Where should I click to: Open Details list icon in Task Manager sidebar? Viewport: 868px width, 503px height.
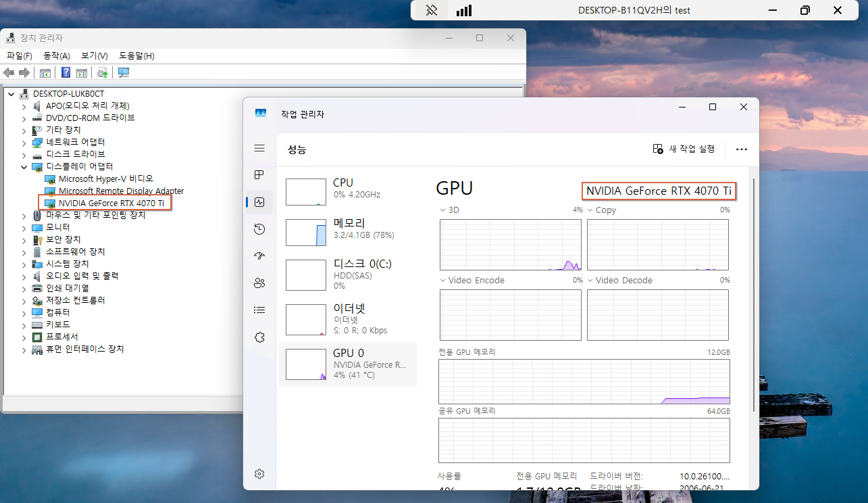pos(259,310)
